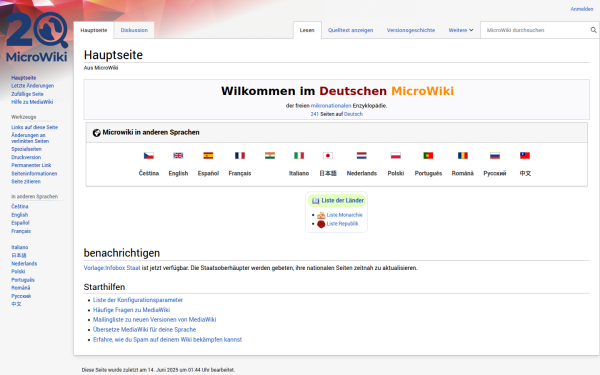Click English label under the British flag
Screen dimensions: 600x375
178,173
